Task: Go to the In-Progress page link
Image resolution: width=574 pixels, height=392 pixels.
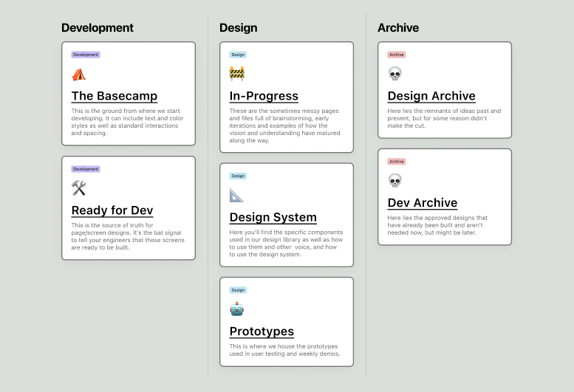Action: (x=264, y=96)
